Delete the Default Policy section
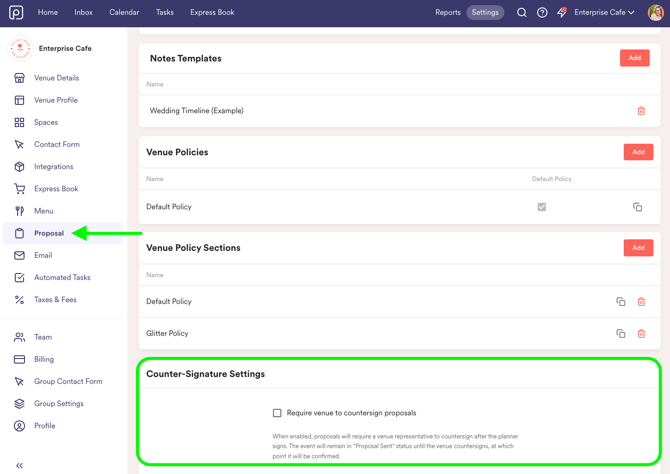This screenshot has width=670, height=474. [x=641, y=302]
